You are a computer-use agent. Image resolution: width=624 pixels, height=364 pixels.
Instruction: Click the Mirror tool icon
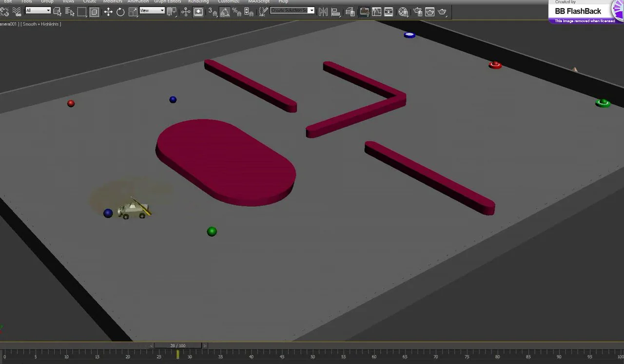pyautogui.click(x=323, y=12)
